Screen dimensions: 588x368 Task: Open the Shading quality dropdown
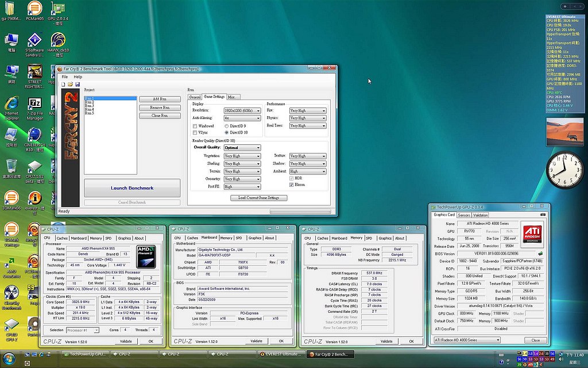pyautogui.click(x=242, y=164)
